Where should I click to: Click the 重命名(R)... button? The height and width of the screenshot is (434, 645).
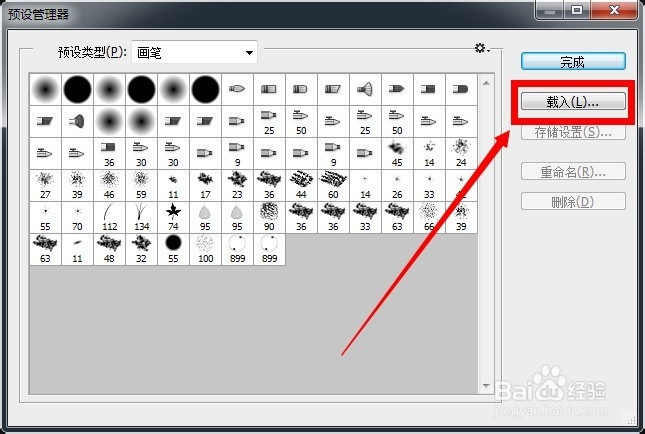(573, 171)
